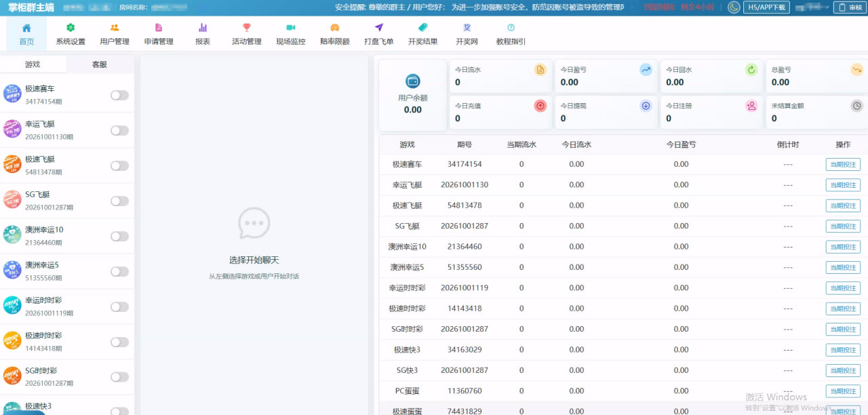Enable the SG飞艇 switch
Viewport: 868px width, 415px height.
[119, 201]
